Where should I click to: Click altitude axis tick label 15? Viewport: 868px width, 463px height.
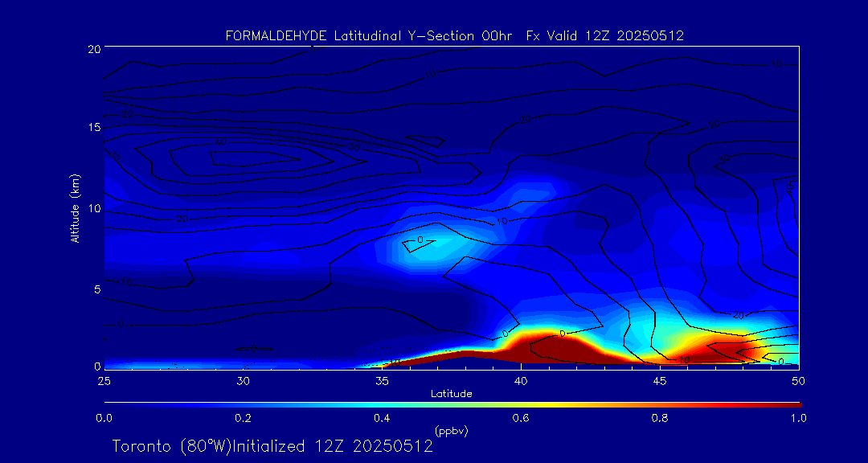pos(93,128)
